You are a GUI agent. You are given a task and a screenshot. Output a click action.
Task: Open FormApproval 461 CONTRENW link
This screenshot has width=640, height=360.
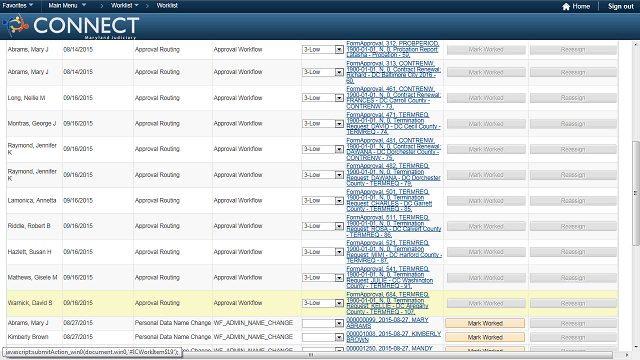pos(393,98)
